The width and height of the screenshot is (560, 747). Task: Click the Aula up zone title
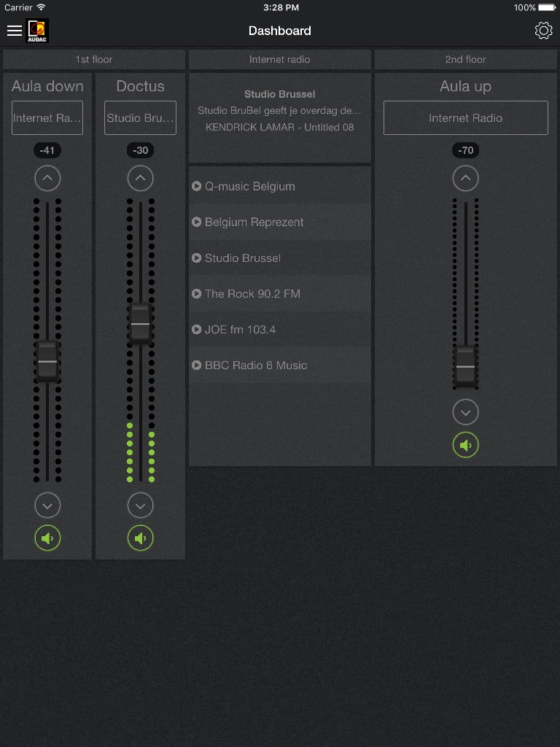coord(466,86)
